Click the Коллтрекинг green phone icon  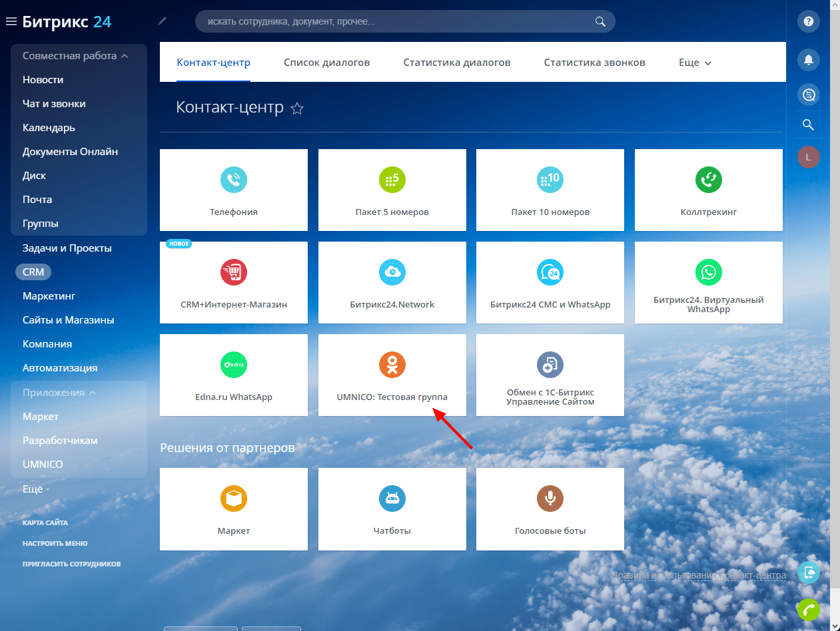[709, 179]
